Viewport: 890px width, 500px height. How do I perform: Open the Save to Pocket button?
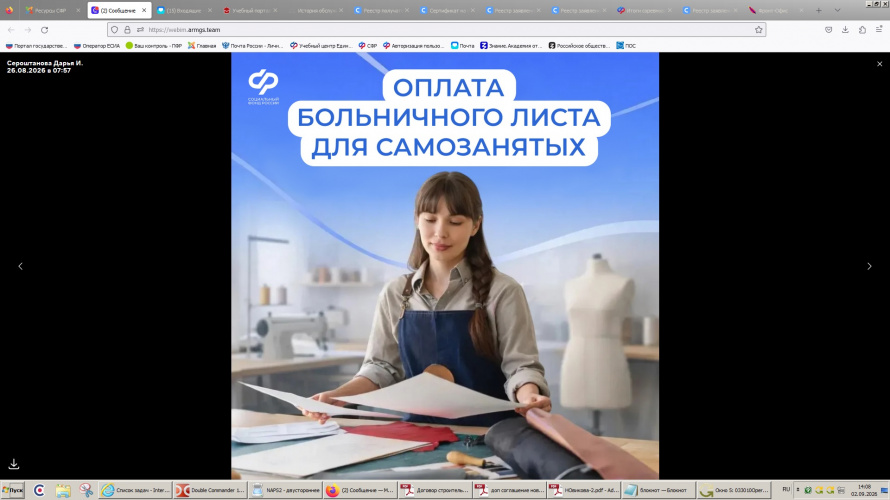829,30
